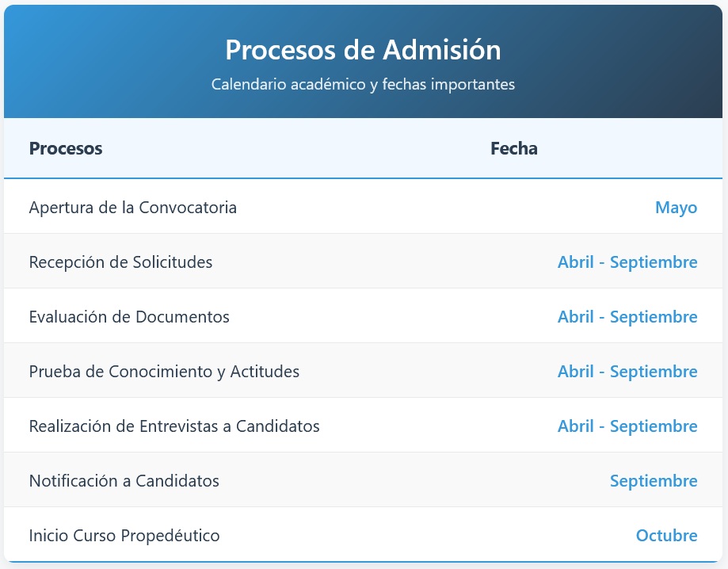Select Evaluación de Documentos process name

[129, 317]
